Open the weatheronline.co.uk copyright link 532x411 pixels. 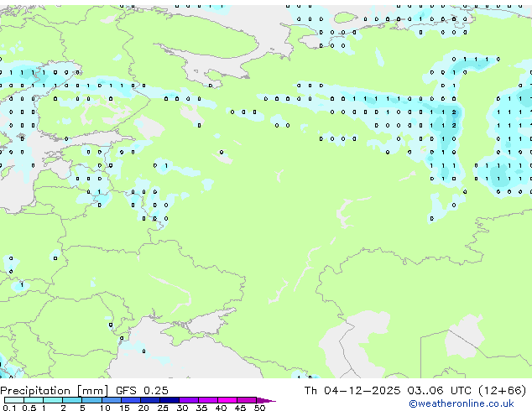pyautogui.click(x=462, y=403)
